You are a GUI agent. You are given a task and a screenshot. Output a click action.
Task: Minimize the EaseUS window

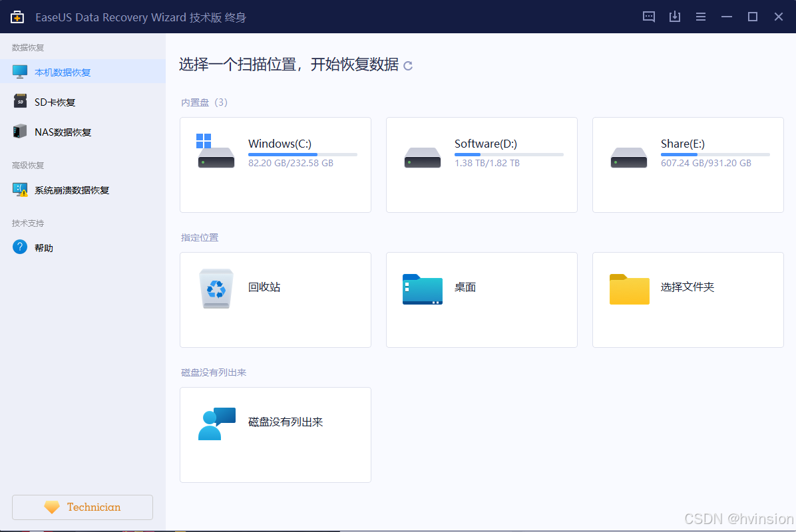point(727,17)
